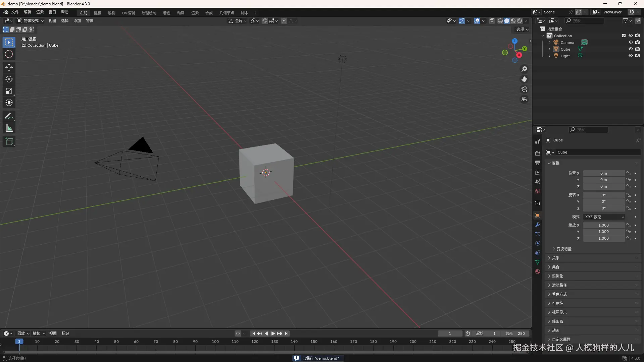Expand the Delta Transform subpanel

point(562,249)
